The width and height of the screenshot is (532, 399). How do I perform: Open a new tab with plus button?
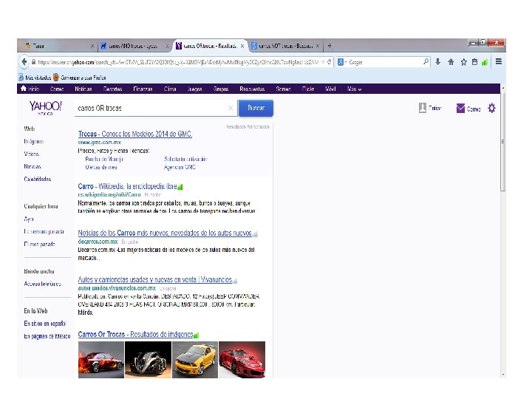[x=329, y=46]
